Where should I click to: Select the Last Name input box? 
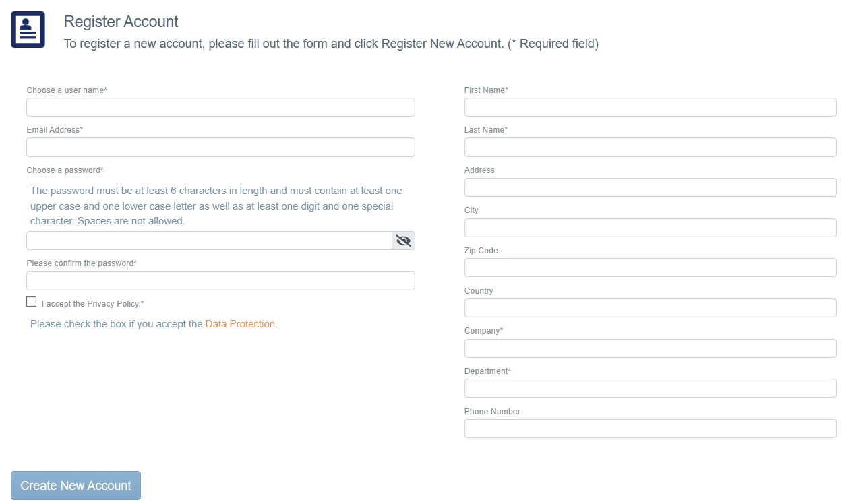point(650,148)
